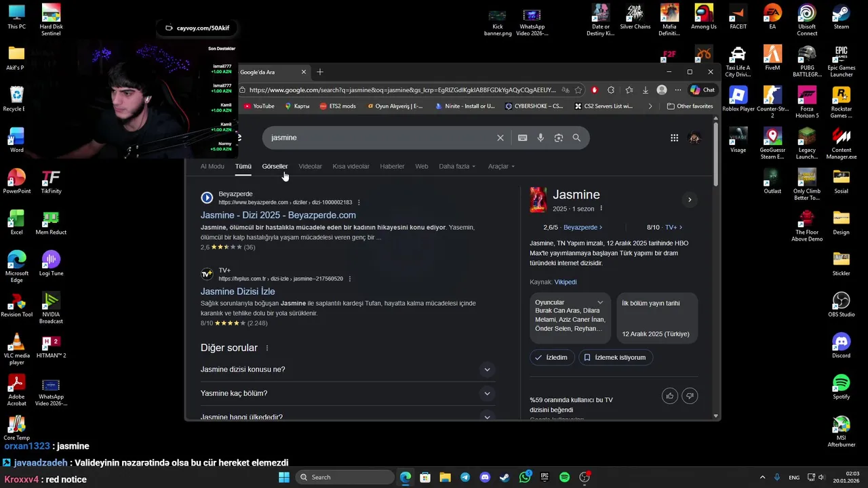The image size is (868, 488).
Task: Click the browser address bar URL
Action: point(402,89)
